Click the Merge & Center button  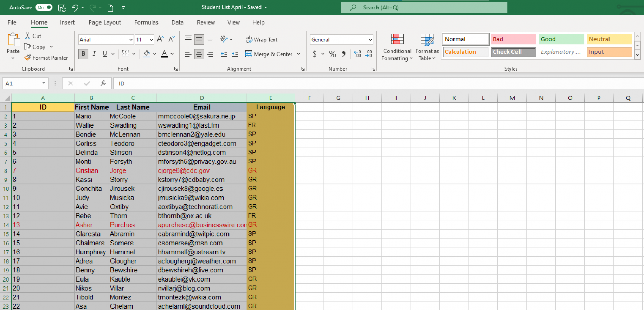[x=269, y=54]
